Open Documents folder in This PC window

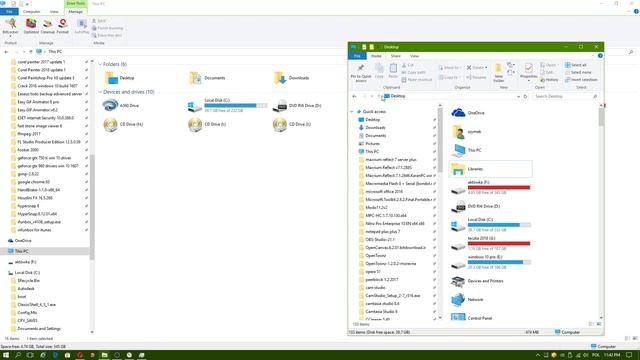(x=207, y=78)
